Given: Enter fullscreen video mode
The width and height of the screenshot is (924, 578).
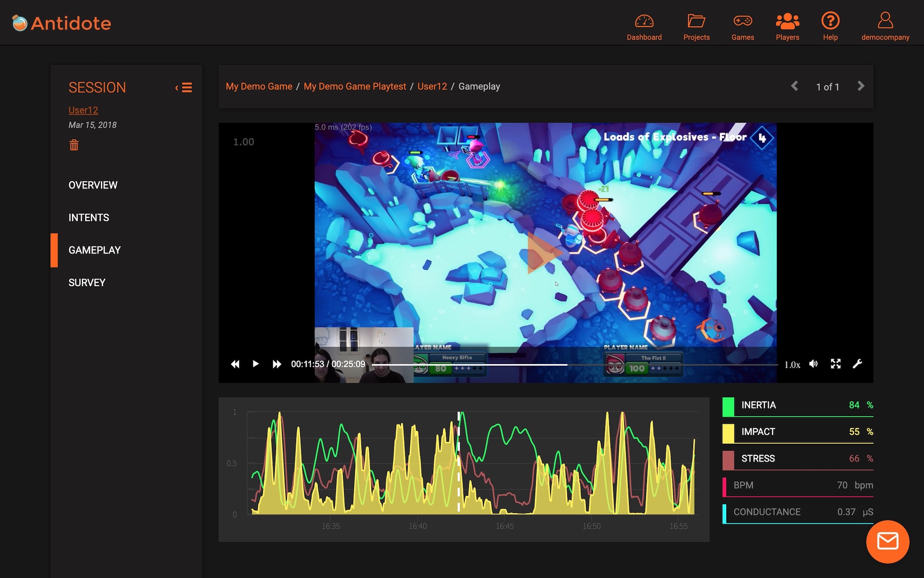Looking at the screenshot, I should tap(836, 364).
